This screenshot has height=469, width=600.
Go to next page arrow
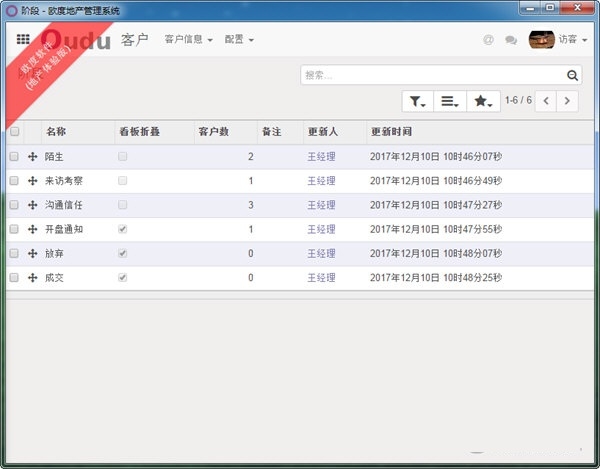pyautogui.click(x=568, y=101)
